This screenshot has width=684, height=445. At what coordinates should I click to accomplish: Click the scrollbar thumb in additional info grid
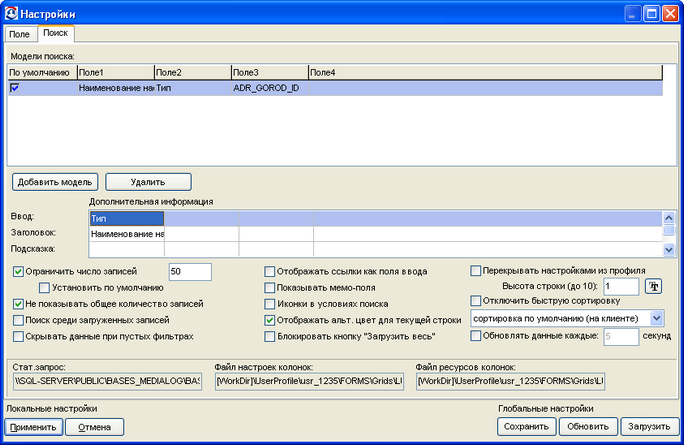668,229
